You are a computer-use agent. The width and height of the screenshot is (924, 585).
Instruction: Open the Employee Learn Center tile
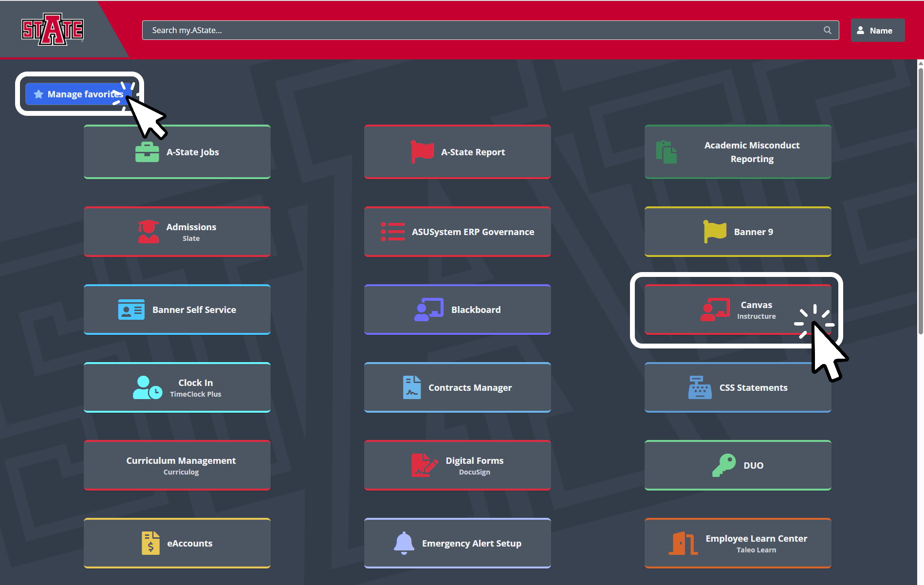pyautogui.click(x=737, y=543)
